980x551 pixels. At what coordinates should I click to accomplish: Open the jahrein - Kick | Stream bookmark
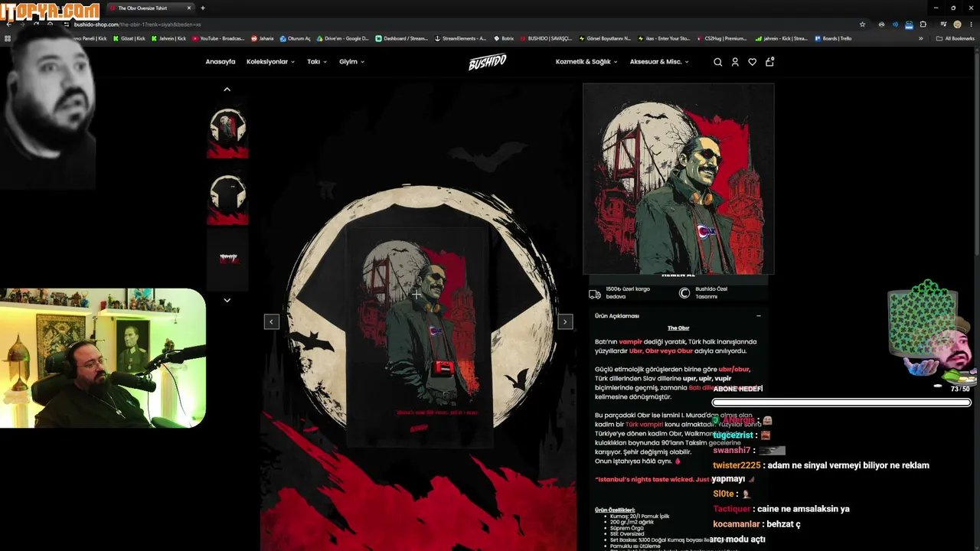click(x=781, y=38)
